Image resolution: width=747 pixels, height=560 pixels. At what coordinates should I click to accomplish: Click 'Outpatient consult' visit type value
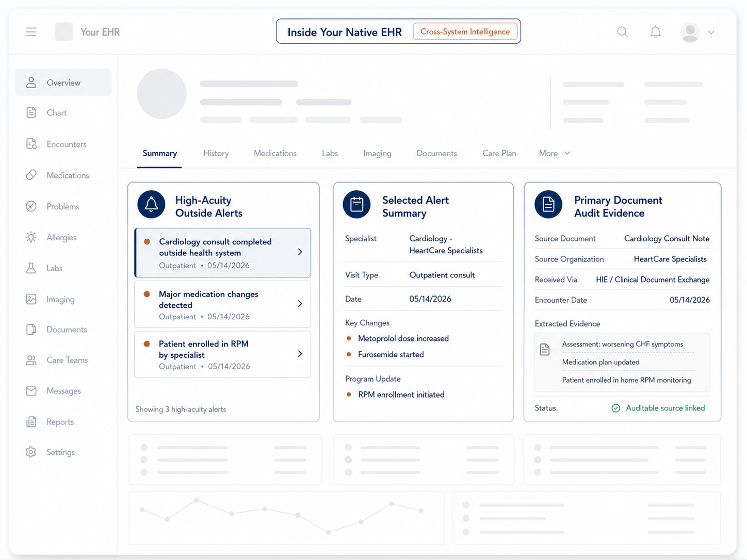click(x=442, y=275)
